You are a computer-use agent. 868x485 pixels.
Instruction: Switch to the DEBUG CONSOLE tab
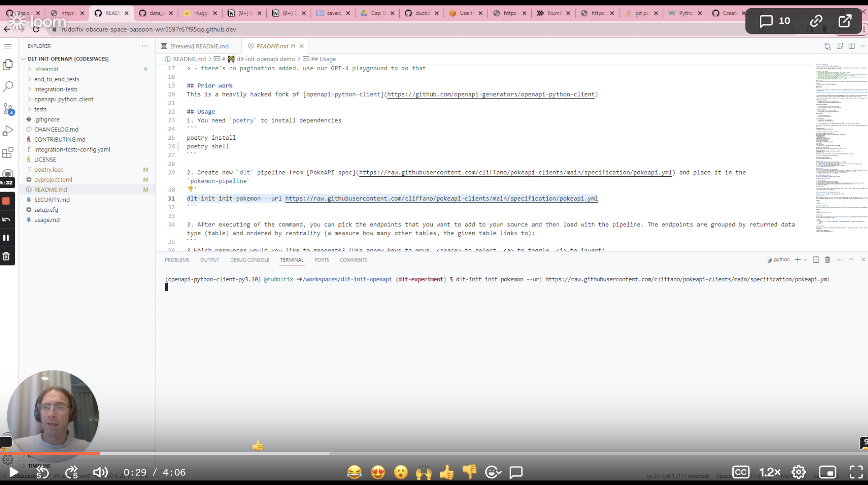point(250,260)
